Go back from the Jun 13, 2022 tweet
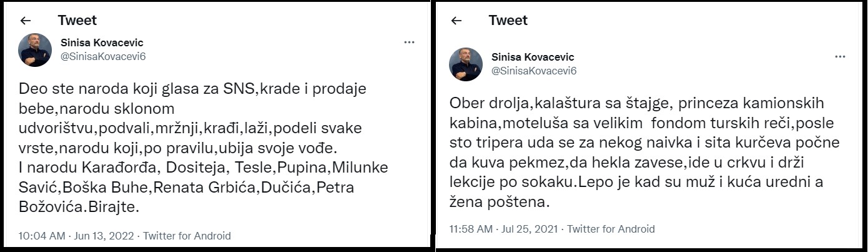 [x=26, y=21]
